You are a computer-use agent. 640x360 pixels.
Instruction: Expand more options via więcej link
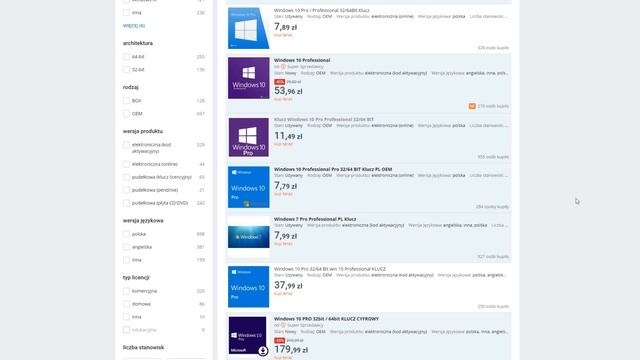tap(134, 26)
